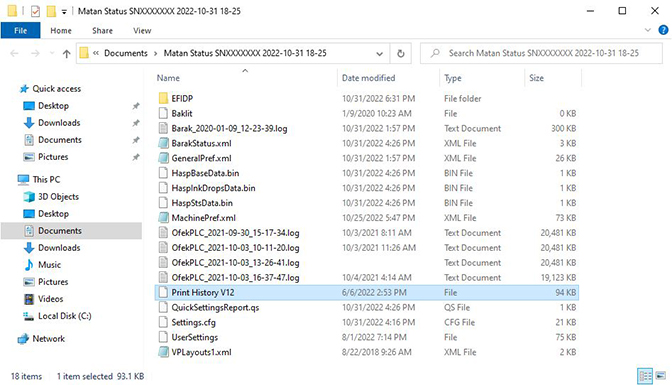Select HaspStsData.bin file

coord(202,203)
